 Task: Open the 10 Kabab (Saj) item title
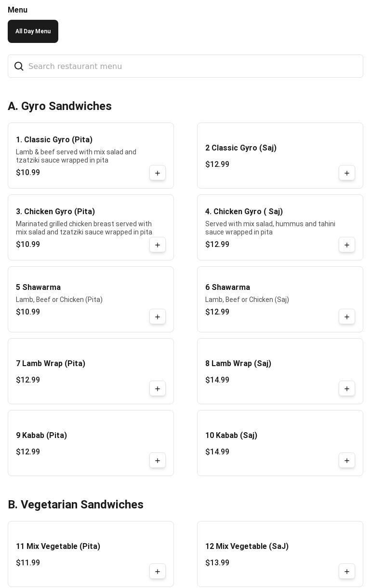coord(231,436)
